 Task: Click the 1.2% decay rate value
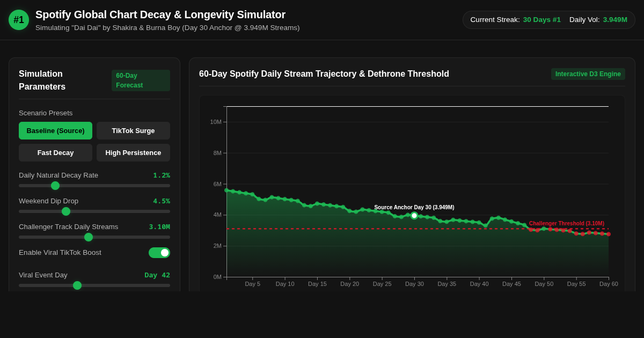[x=162, y=175]
